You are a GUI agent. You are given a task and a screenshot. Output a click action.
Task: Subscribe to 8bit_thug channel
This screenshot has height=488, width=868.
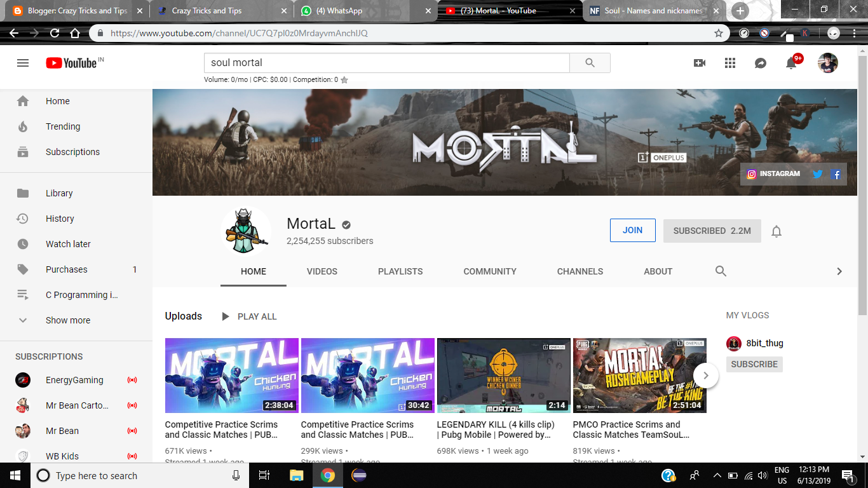pyautogui.click(x=754, y=364)
